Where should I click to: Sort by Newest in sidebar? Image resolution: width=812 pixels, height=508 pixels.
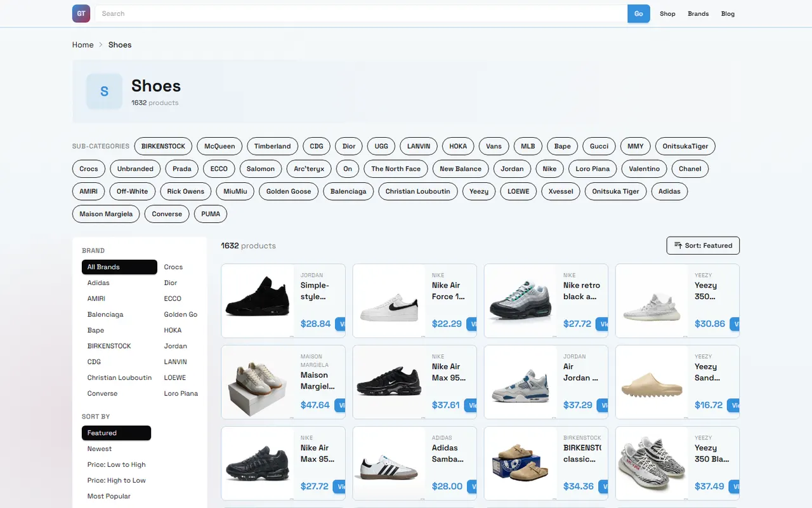[x=100, y=449]
